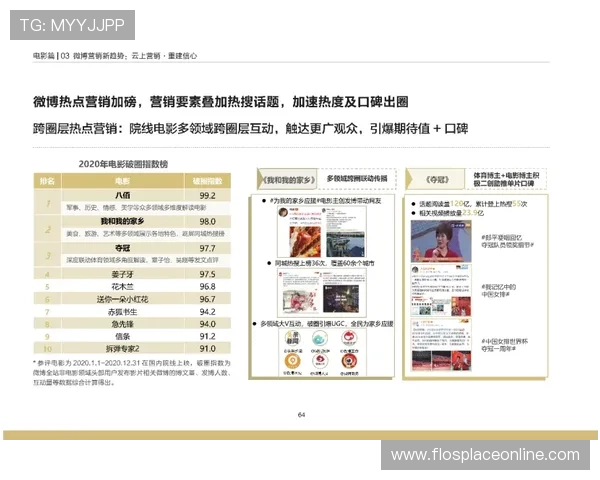Click the 多领域跨圈联动传播 dashed label
Screen dimensions: 600x480
[357, 178]
